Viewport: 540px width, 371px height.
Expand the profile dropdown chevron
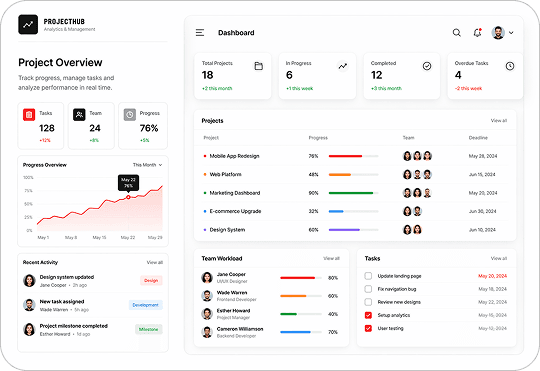pyautogui.click(x=511, y=33)
